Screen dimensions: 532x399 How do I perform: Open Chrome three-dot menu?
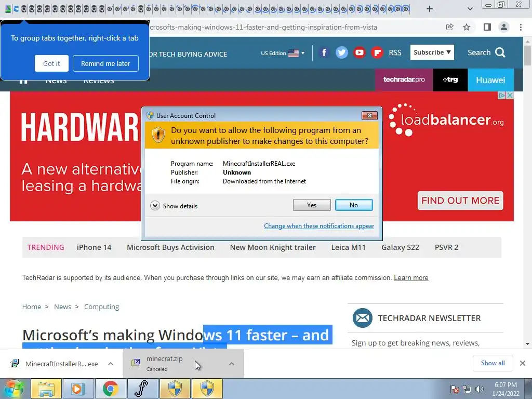[521, 27]
